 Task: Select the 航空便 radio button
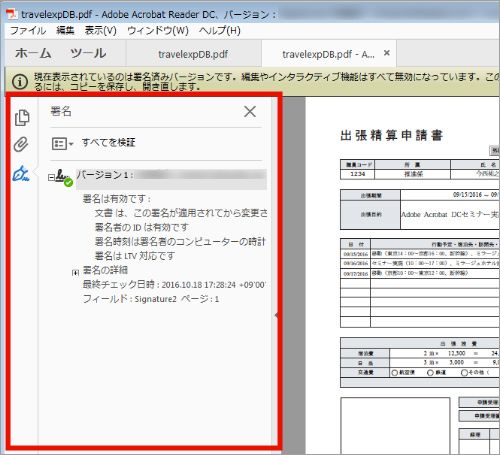coord(394,373)
